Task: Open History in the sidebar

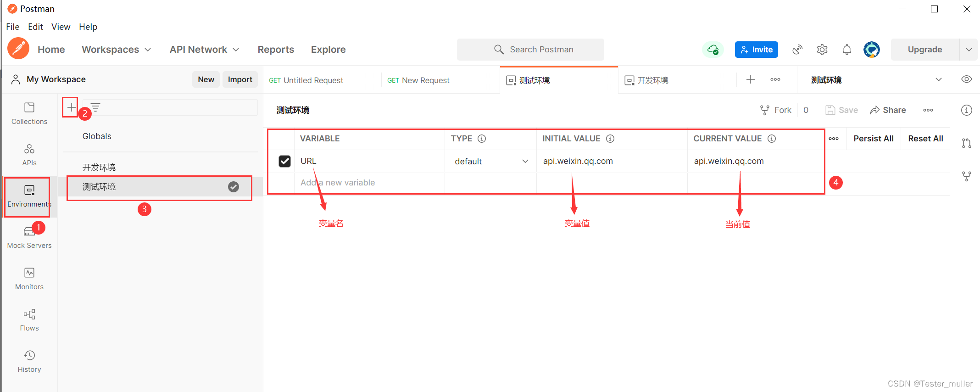Action: click(x=29, y=361)
